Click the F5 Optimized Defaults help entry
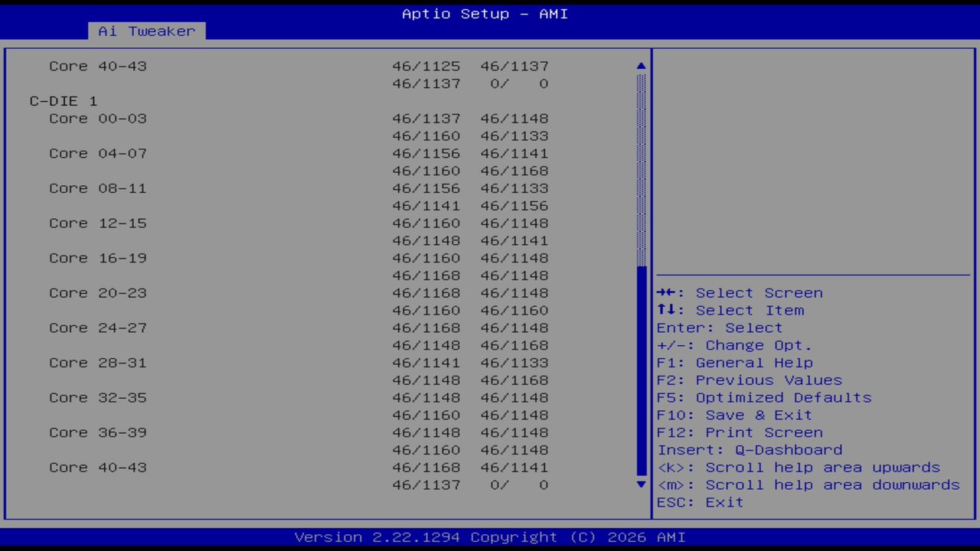Viewport: 980px width, 551px height. pyautogui.click(x=763, y=397)
